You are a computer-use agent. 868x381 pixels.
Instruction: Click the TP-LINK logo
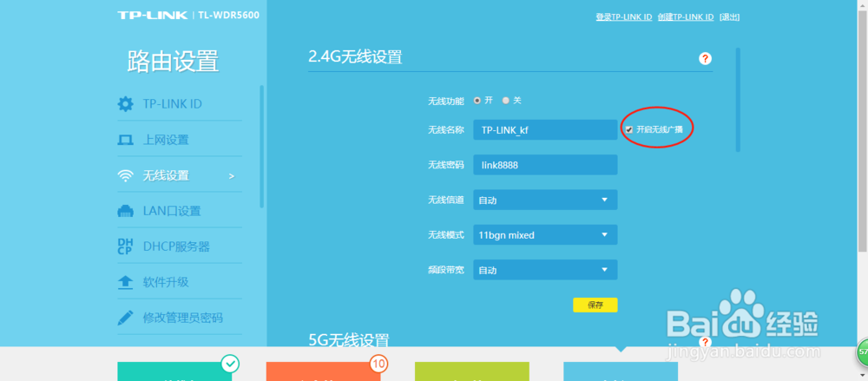153,15
